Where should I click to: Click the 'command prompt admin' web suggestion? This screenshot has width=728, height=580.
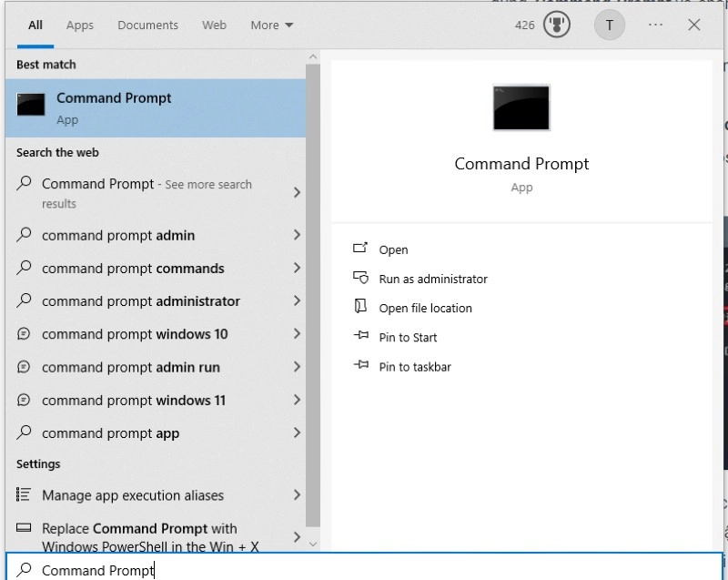[156, 235]
